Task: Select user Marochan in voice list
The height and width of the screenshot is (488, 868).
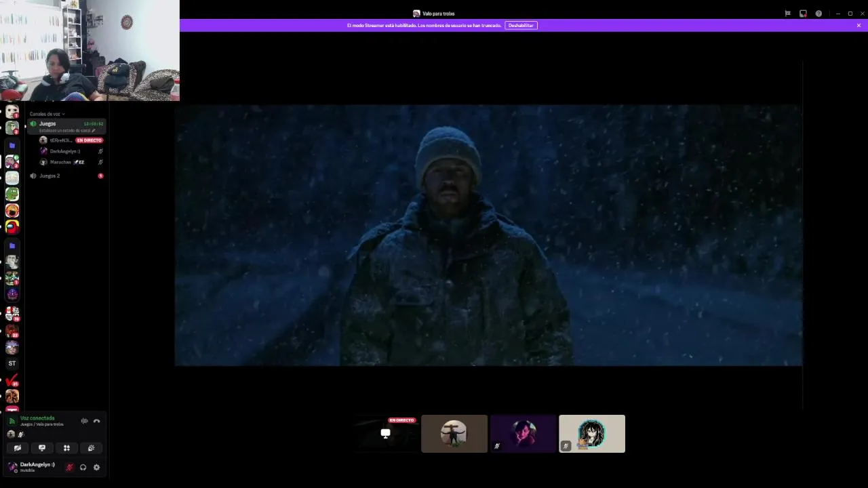Action: [71, 162]
